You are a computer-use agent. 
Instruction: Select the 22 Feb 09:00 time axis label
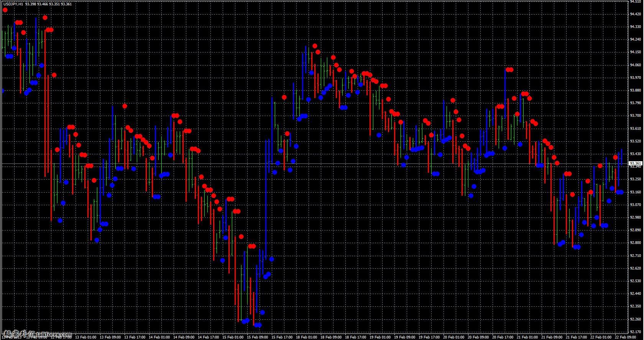point(625,337)
